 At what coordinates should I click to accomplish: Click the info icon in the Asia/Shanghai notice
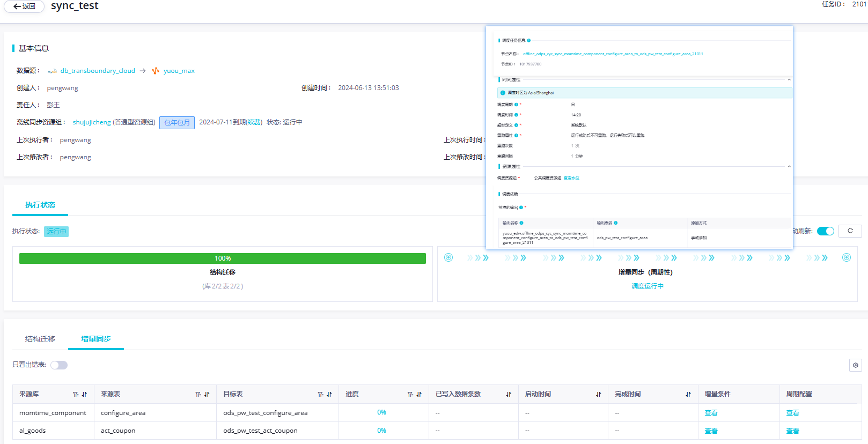pyautogui.click(x=503, y=93)
